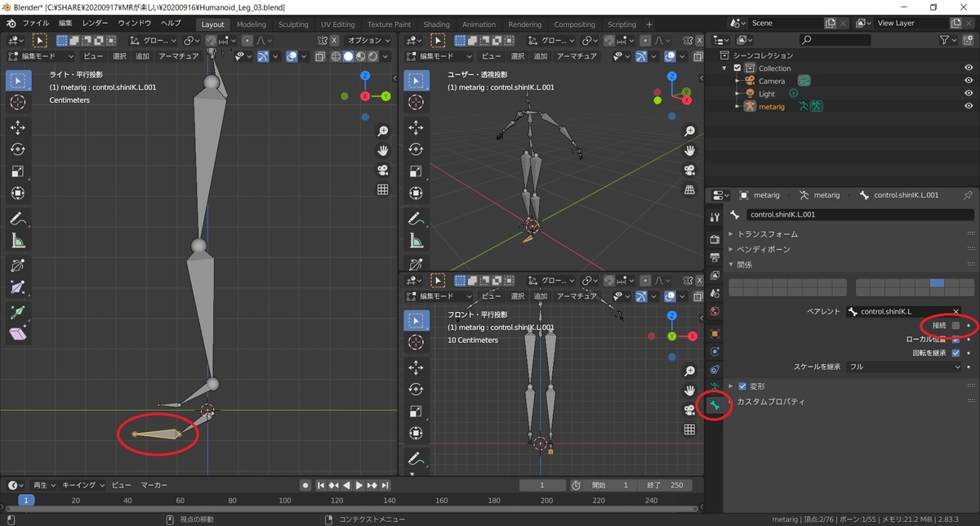Screen dimensions: 980x526
Task: Enable the 接続 (Connected) checkbox
Action: point(955,325)
